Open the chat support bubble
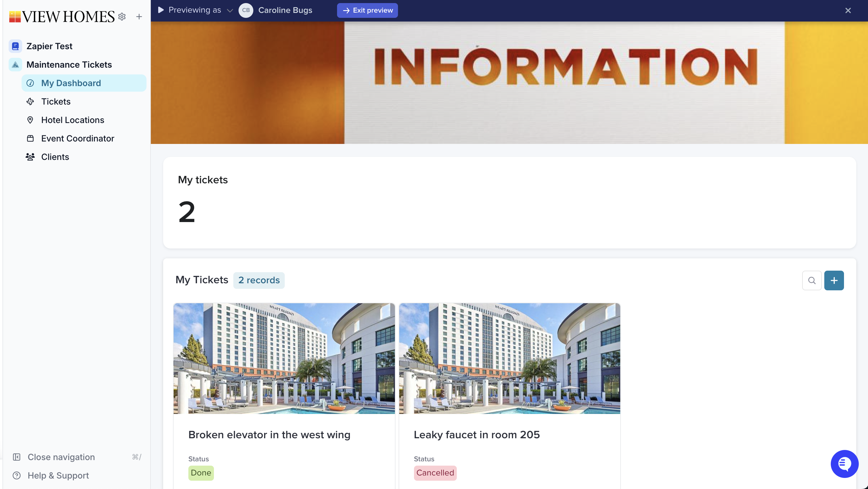This screenshot has width=868, height=489. click(844, 463)
